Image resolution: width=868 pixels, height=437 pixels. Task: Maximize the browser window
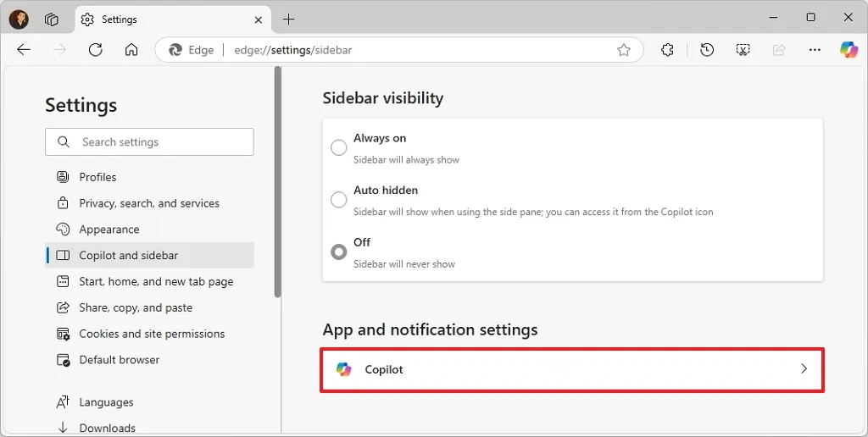click(x=810, y=18)
